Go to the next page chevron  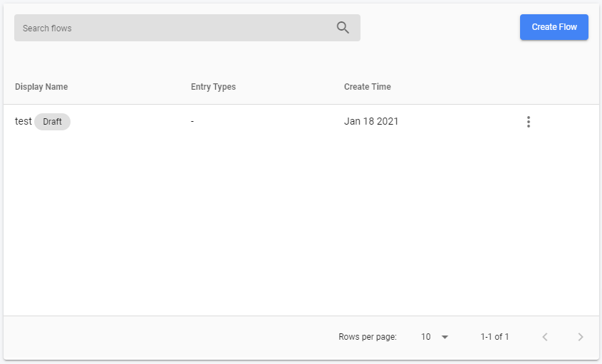pos(581,337)
